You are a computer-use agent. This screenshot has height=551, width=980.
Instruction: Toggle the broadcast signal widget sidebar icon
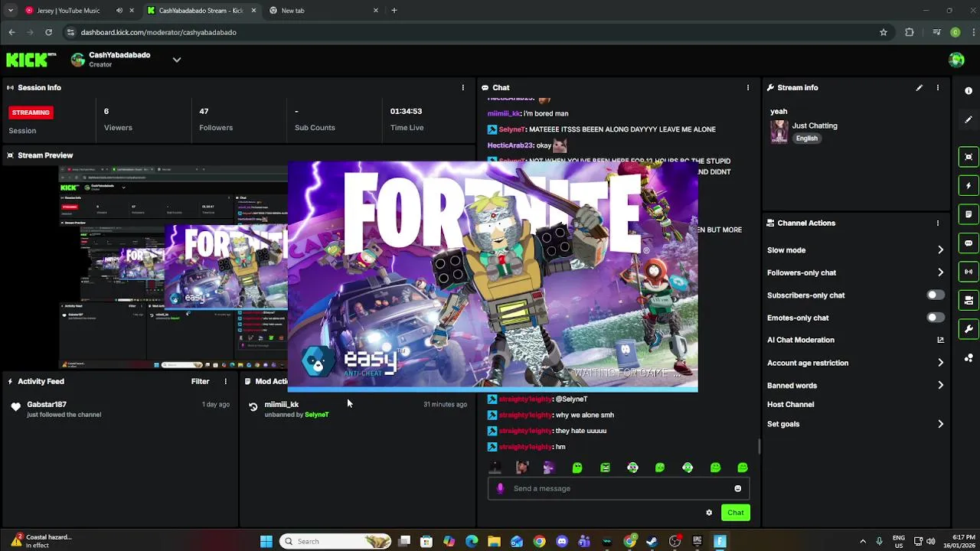pos(969,271)
